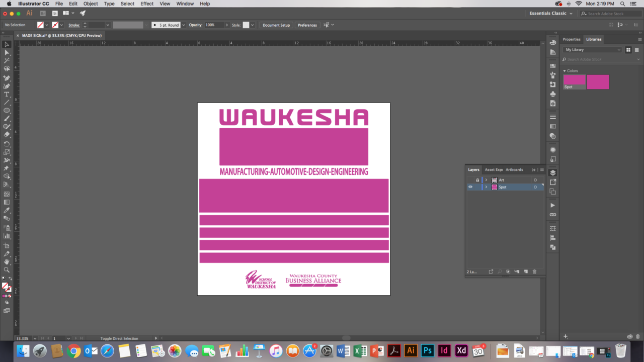Launch Photoshop from the Dock
The width and height of the screenshot is (644, 362).
click(x=428, y=350)
